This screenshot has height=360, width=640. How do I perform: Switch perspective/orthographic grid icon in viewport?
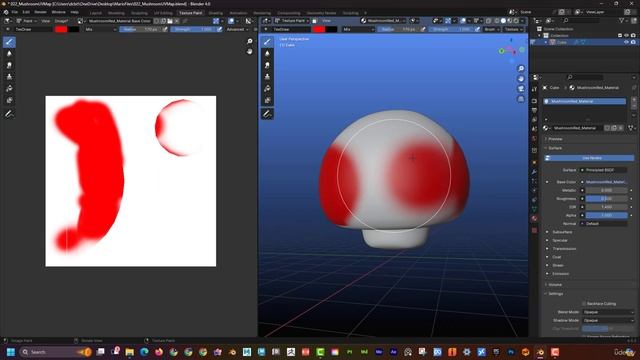pyautogui.click(x=521, y=99)
